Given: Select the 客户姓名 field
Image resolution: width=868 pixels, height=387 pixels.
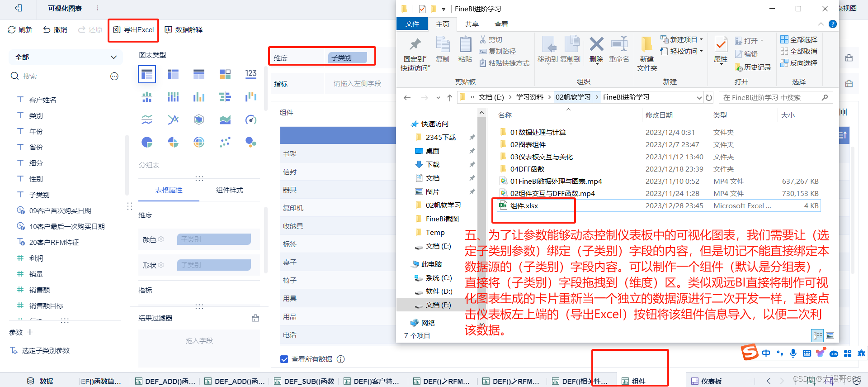Looking at the screenshot, I should (42, 100).
